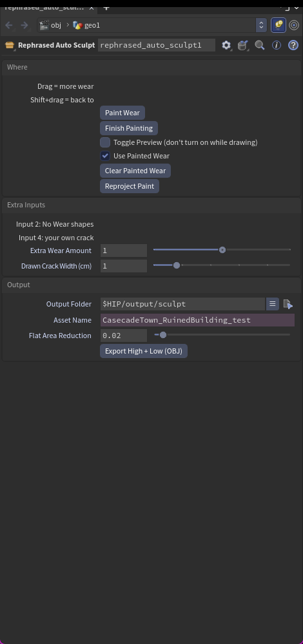Click Export High + Low (OBJ) button
The width and height of the screenshot is (303, 644).
(144, 351)
